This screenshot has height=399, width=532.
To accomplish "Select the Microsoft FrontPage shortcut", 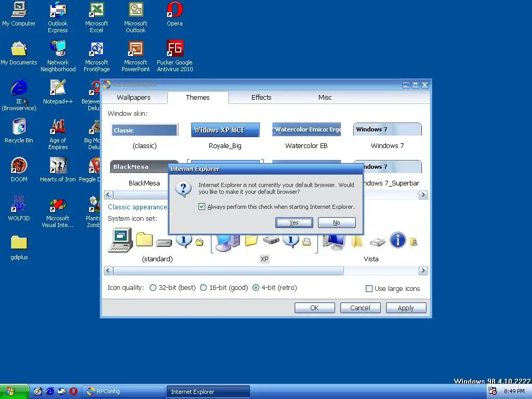I will 97,56.
